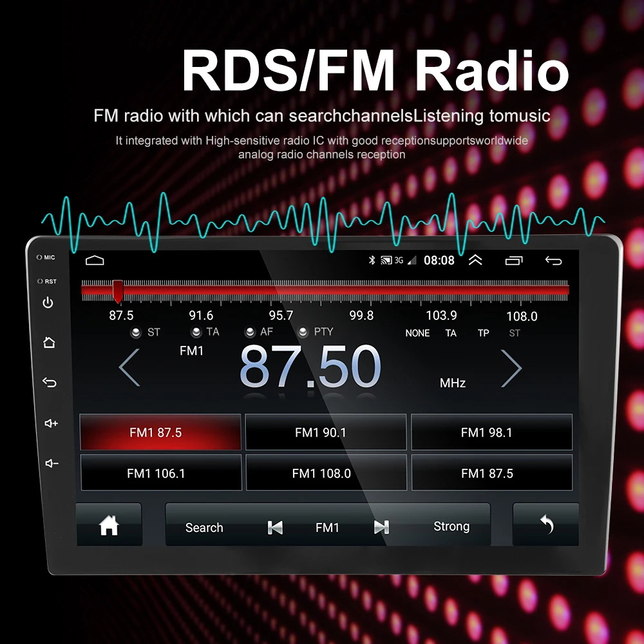
Task: Tap the bezel home outline icon
Action: coord(50,342)
